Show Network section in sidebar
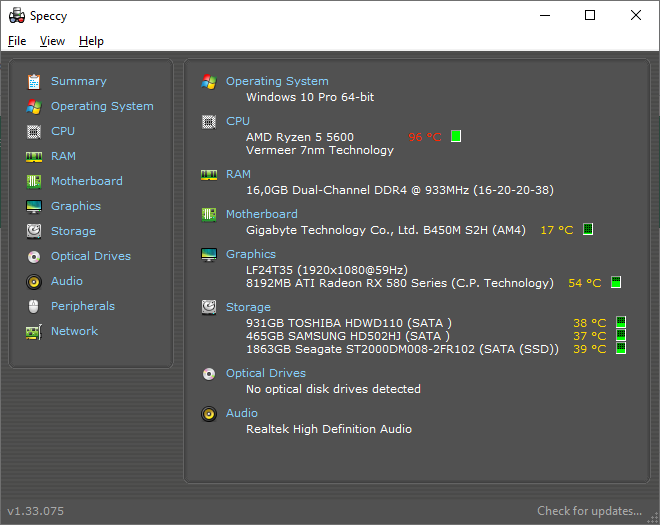This screenshot has width=660, height=525. point(75,331)
